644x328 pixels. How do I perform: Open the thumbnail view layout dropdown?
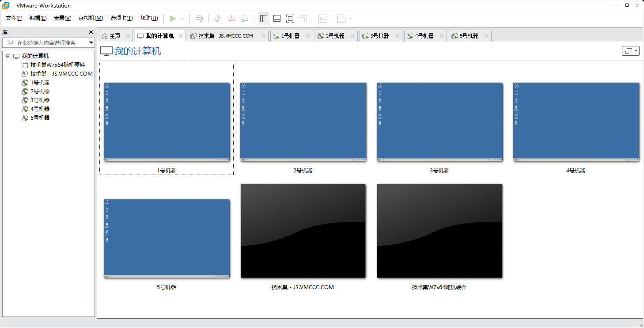pyautogui.click(x=631, y=50)
